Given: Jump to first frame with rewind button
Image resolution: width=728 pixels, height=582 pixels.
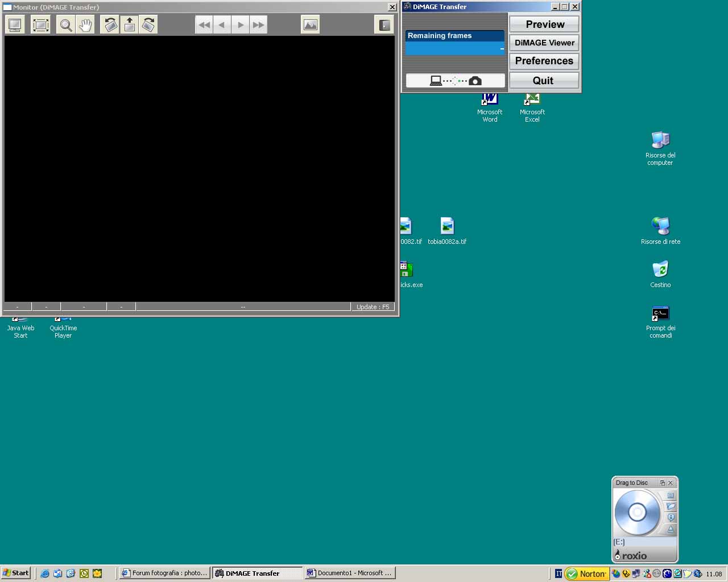Looking at the screenshot, I should (204, 25).
